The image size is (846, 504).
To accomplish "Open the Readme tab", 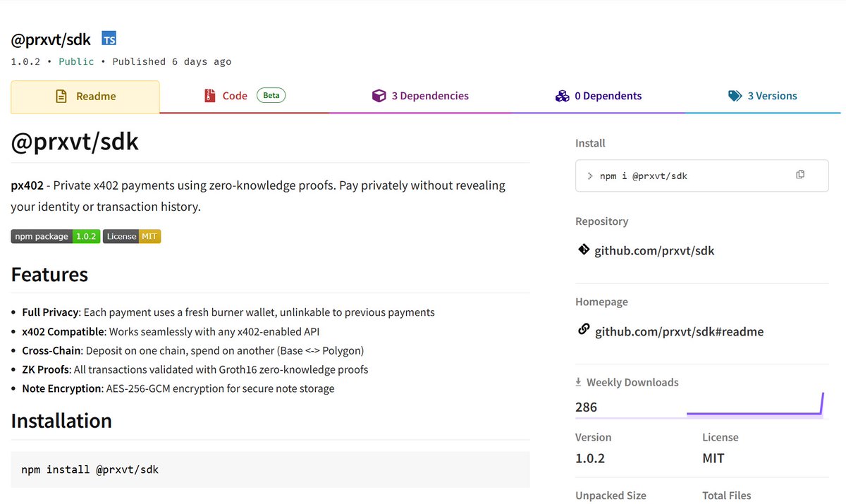I will point(85,97).
